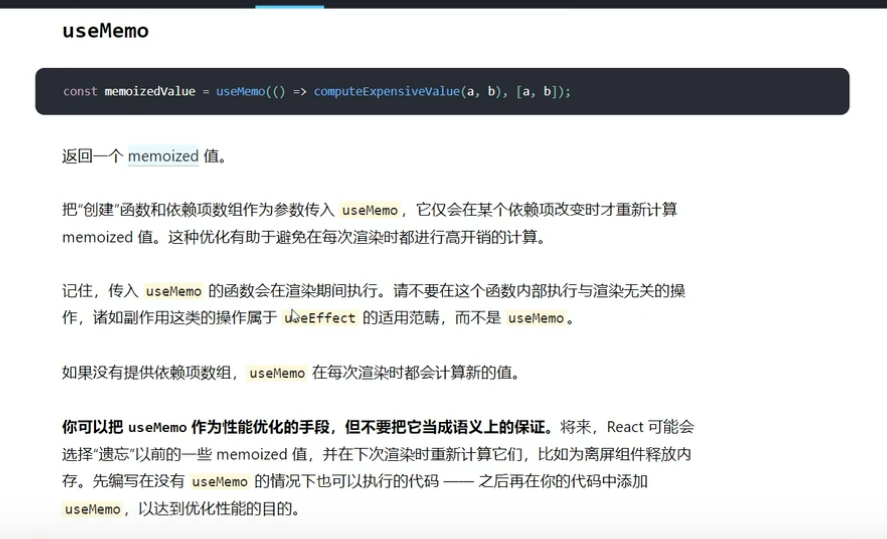Click the useMemo code after 而不是
887x539 pixels.
click(x=536, y=318)
